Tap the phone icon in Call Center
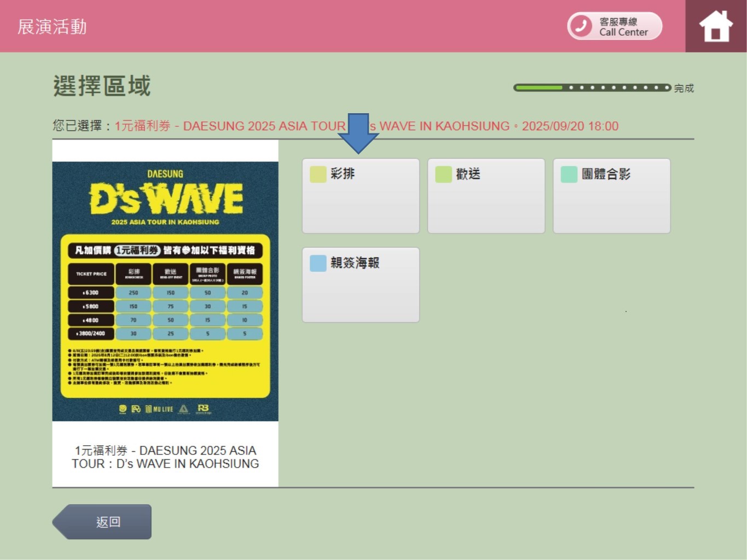 pos(581,26)
